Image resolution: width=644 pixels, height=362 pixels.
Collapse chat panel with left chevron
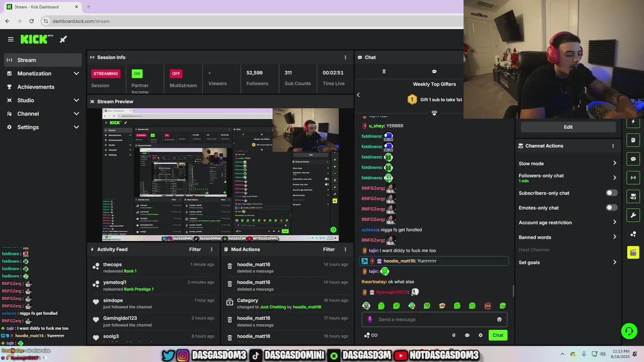[358, 95]
